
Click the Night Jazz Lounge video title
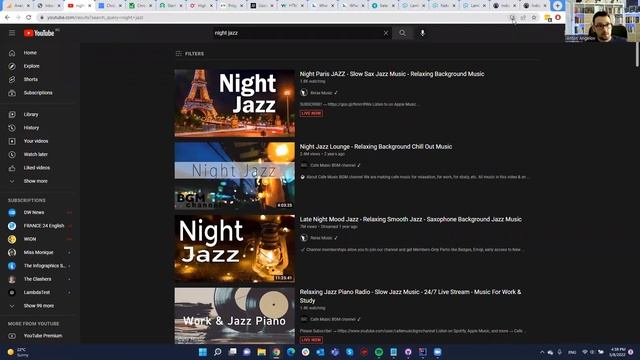pyautogui.click(x=376, y=147)
